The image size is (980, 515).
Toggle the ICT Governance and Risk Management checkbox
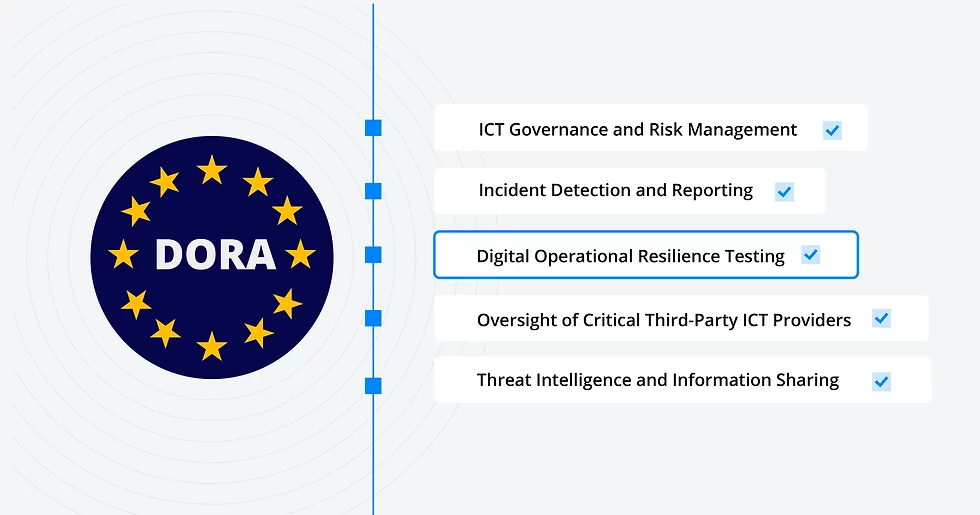[x=832, y=130]
